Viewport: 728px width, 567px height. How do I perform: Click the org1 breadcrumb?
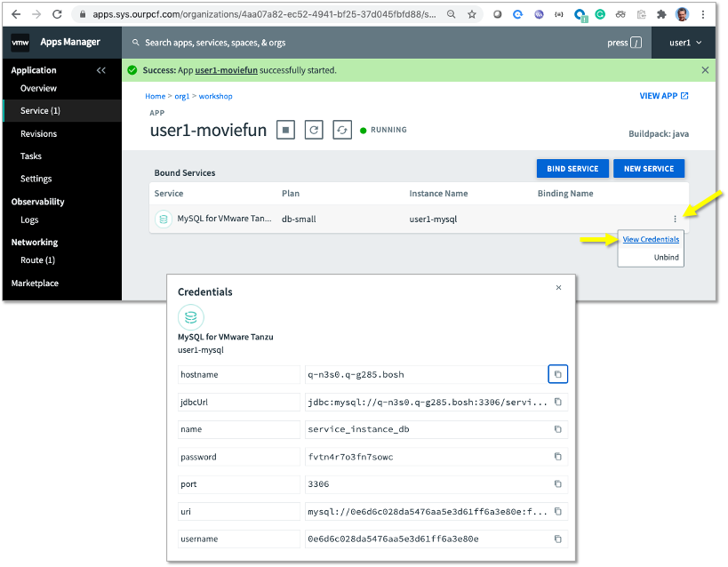[182, 96]
